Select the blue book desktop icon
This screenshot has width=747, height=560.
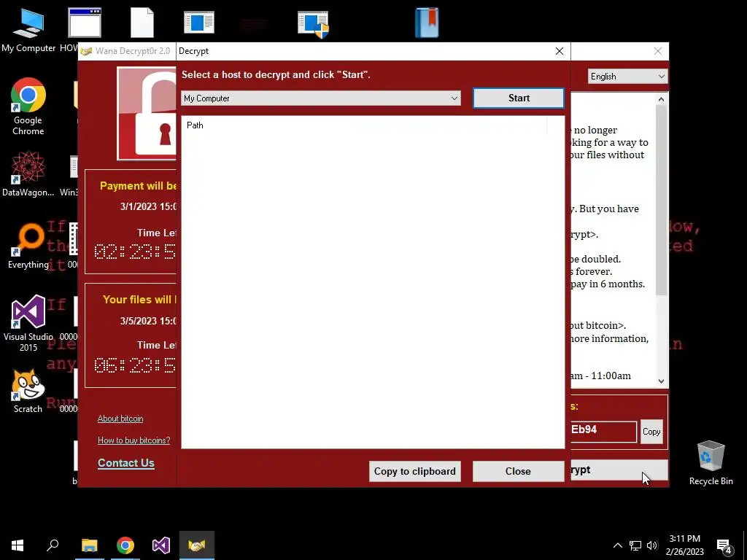pos(426,23)
